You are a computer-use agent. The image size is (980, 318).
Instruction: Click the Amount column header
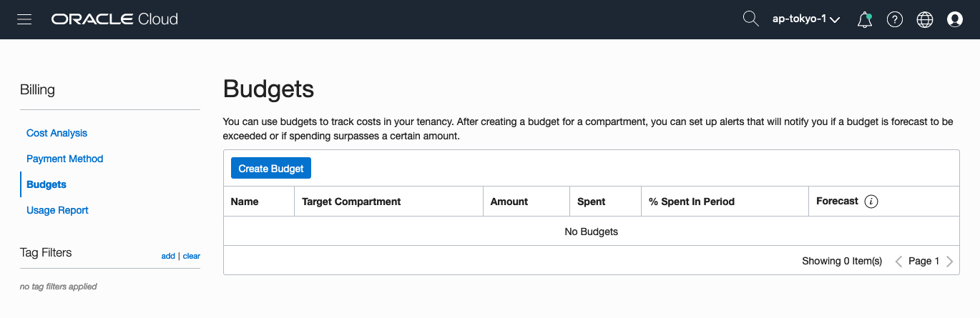click(x=509, y=202)
